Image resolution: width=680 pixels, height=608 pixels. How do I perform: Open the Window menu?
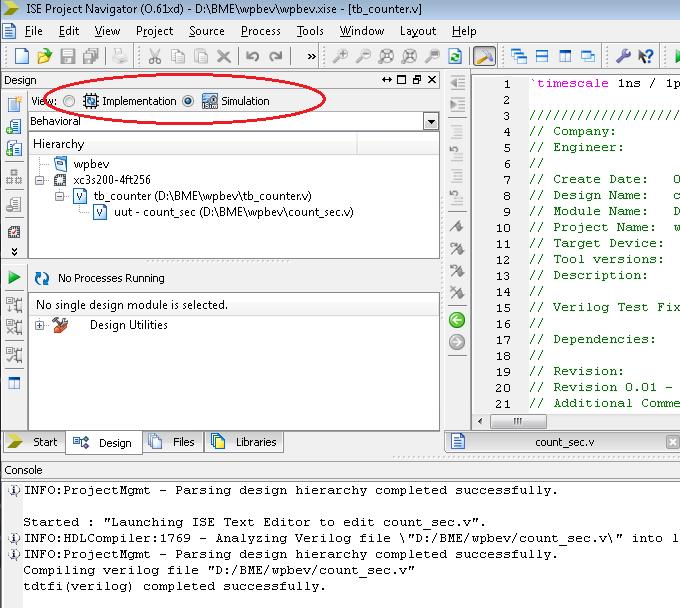tap(362, 31)
